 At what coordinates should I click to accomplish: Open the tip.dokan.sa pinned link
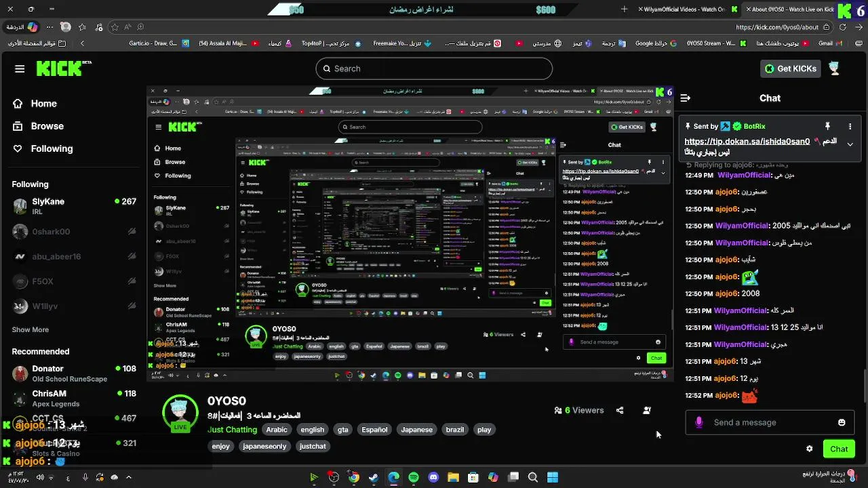pos(747,142)
